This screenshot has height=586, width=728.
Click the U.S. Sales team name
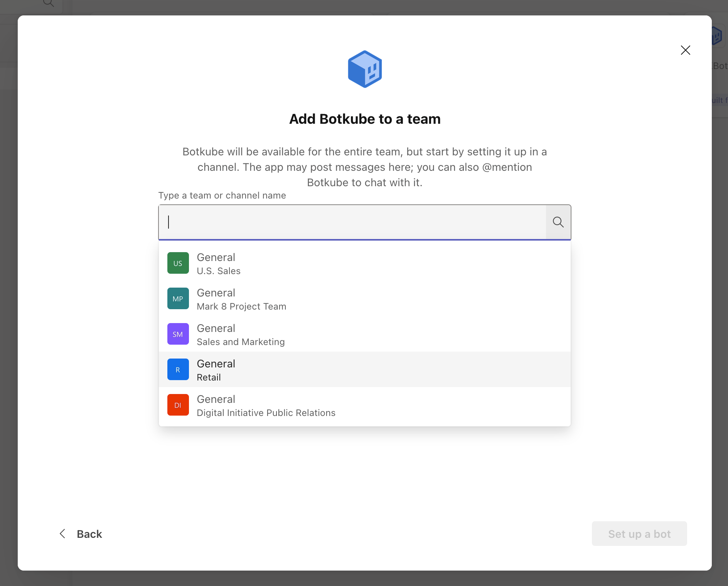(219, 271)
